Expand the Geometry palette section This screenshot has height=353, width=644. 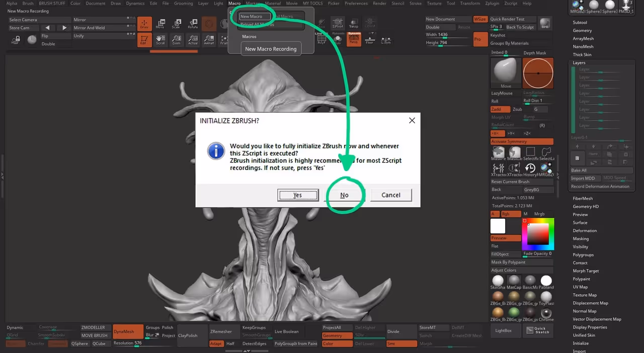[582, 31]
